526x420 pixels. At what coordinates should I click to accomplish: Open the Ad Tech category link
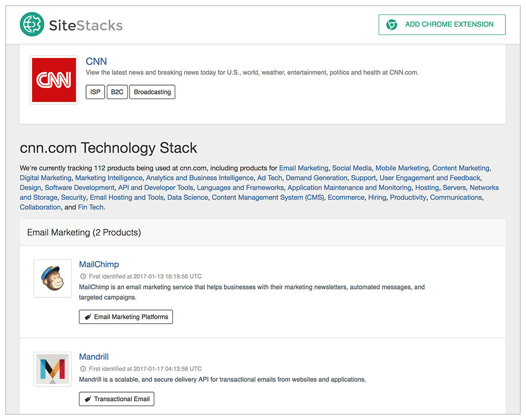pos(270,178)
